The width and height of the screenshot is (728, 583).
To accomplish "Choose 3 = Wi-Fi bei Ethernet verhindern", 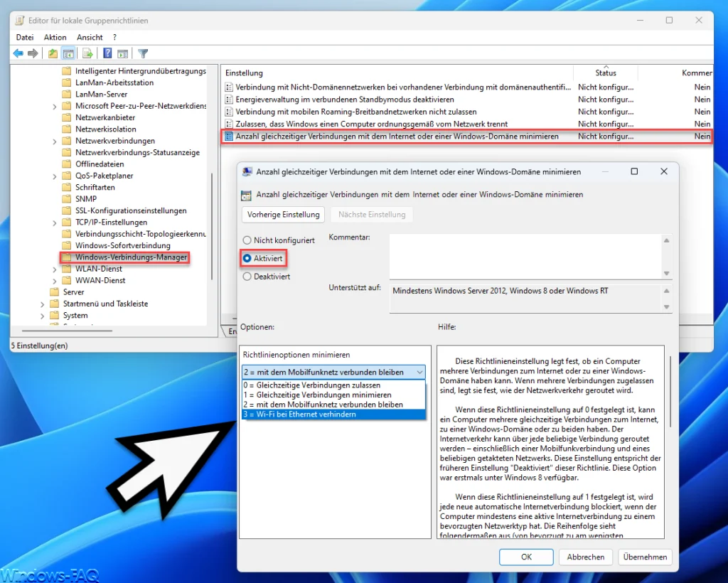I will (333, 414).
